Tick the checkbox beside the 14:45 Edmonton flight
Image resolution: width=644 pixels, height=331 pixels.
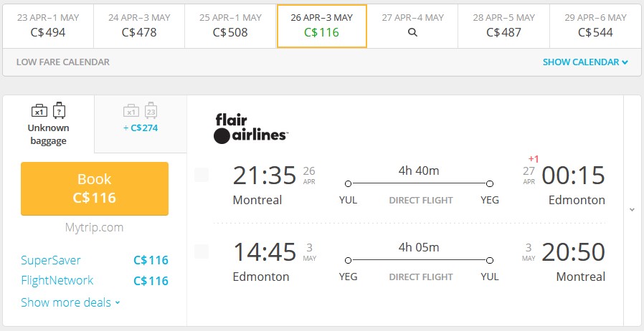(x=202, y=251)
